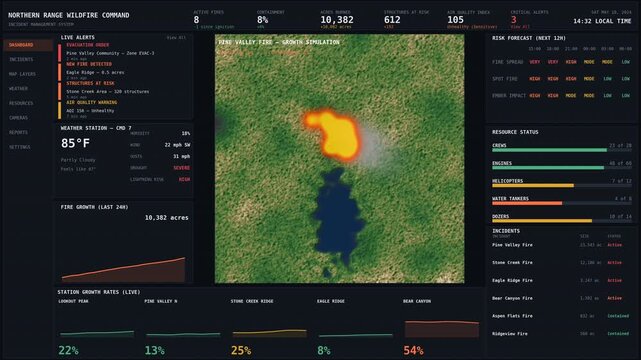Screen dimensions: 641x360
Task: Click the Acres Burned 10,382 stat
Action: pyautogui.click(x=337, y=20)
